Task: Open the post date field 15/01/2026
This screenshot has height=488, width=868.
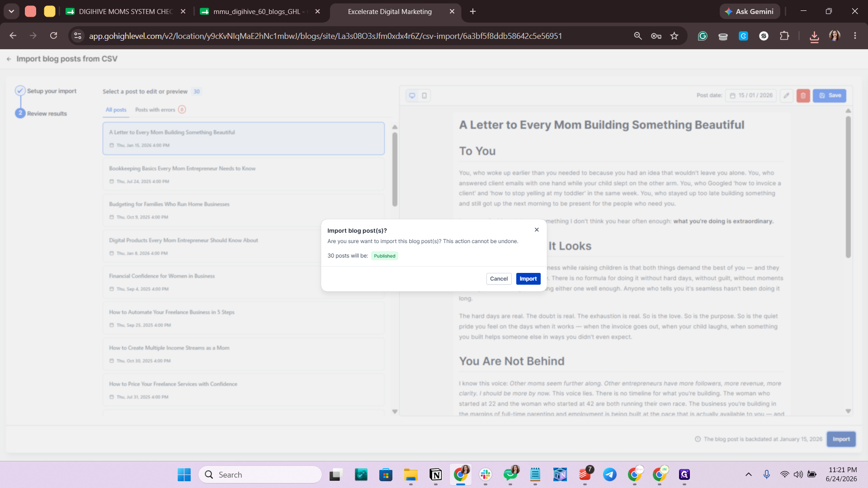Action: [x=751, y=95]
